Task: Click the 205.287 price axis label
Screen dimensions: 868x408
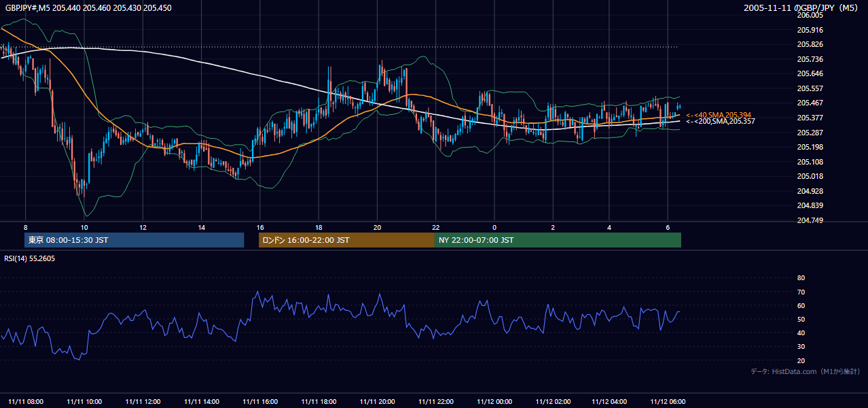Action: click(x=810, y=132)
